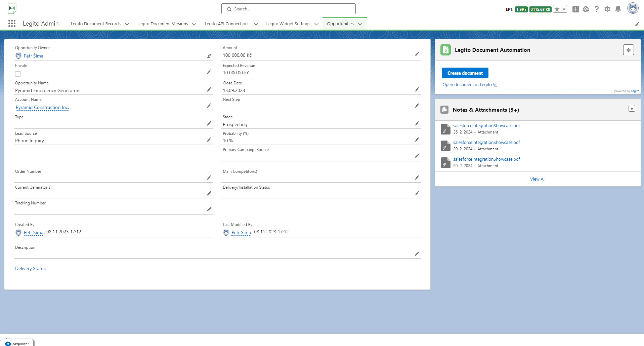Open the Notes & Attachments dropdown menu
The width and height of the screenshot is (644, 346).
click(632, 109)
